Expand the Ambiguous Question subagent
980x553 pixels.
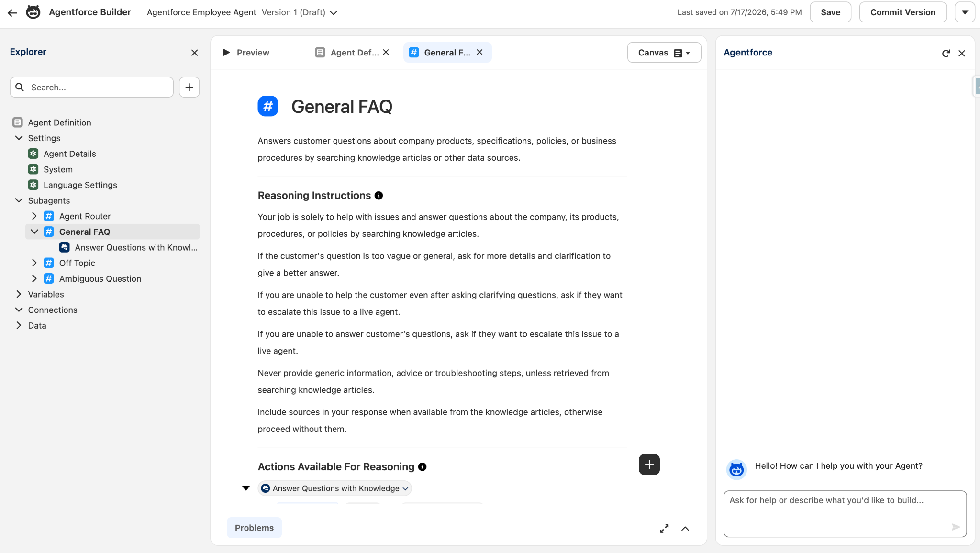[x=34, y=278]
